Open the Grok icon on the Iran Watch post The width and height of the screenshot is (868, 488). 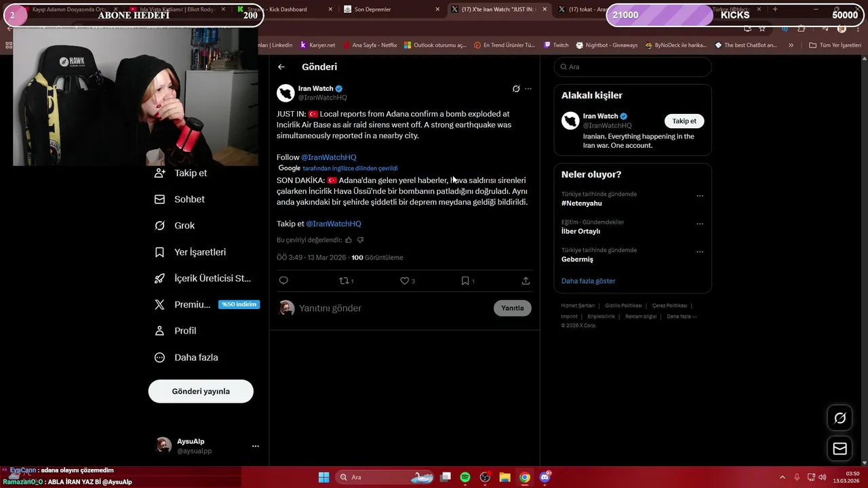point(516,89)
